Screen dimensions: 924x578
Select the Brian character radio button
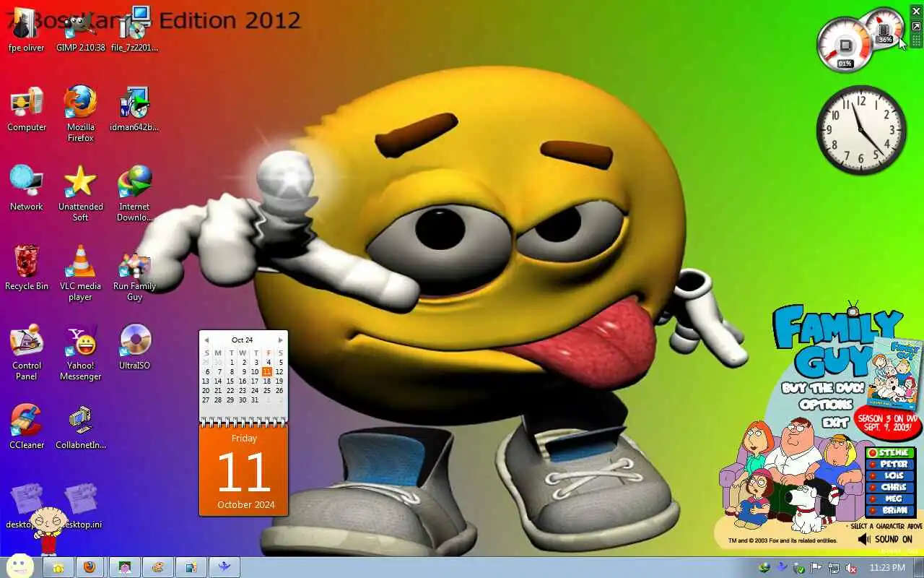point(890,511)
